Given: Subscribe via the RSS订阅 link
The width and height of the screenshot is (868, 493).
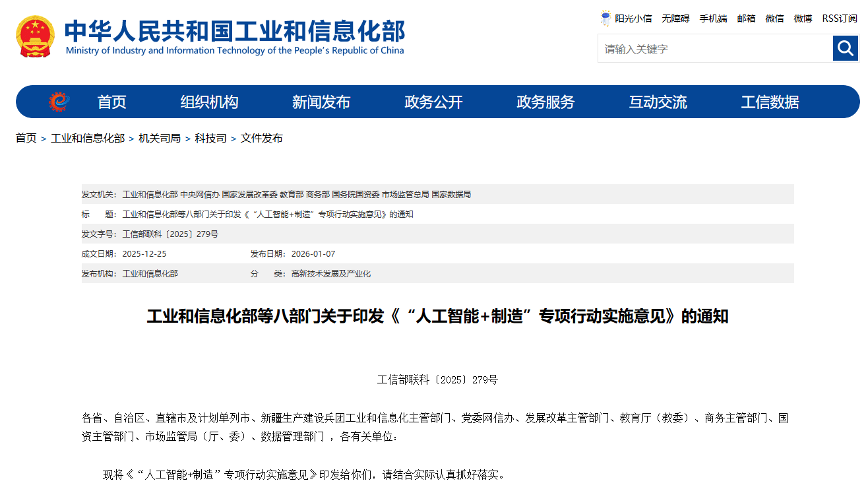Looking at the screenshot, I should point(839,18).
